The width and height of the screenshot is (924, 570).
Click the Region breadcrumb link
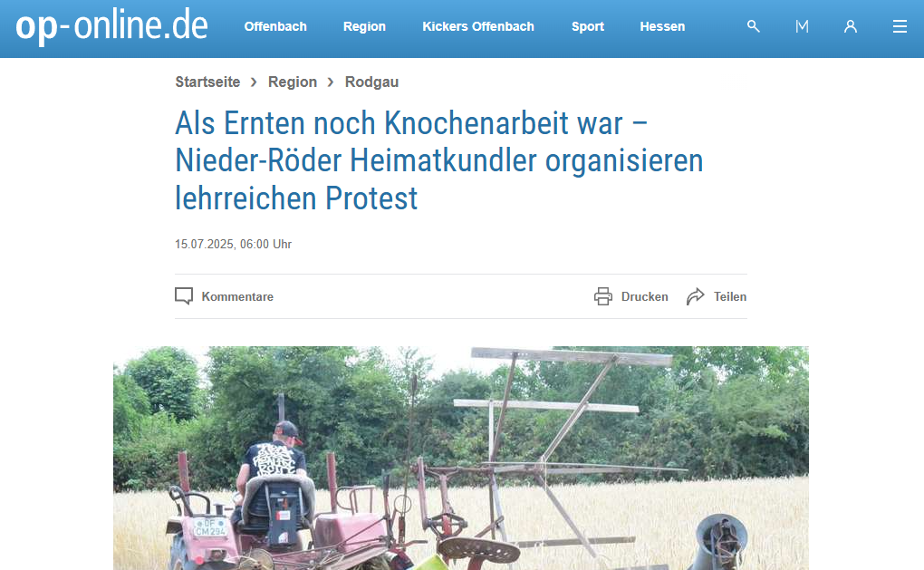(x=293, y=82)
